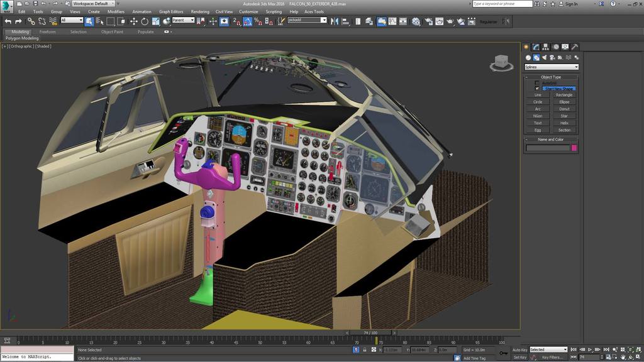This screenshot has height=362, width=644.
Task: Open the Rendering menu
Action: (200, 11)
